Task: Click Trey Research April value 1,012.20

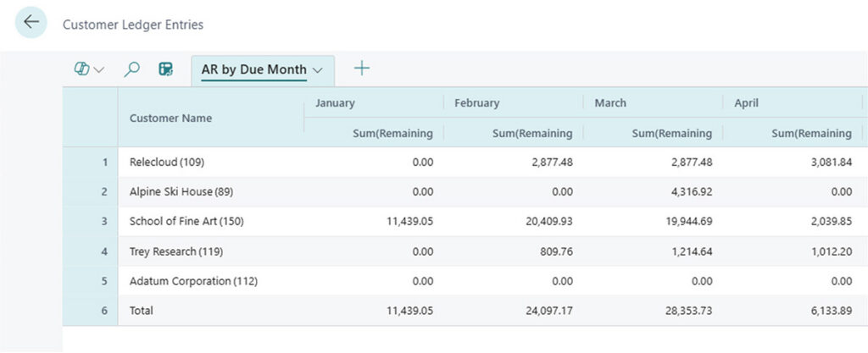Action: 832,251
